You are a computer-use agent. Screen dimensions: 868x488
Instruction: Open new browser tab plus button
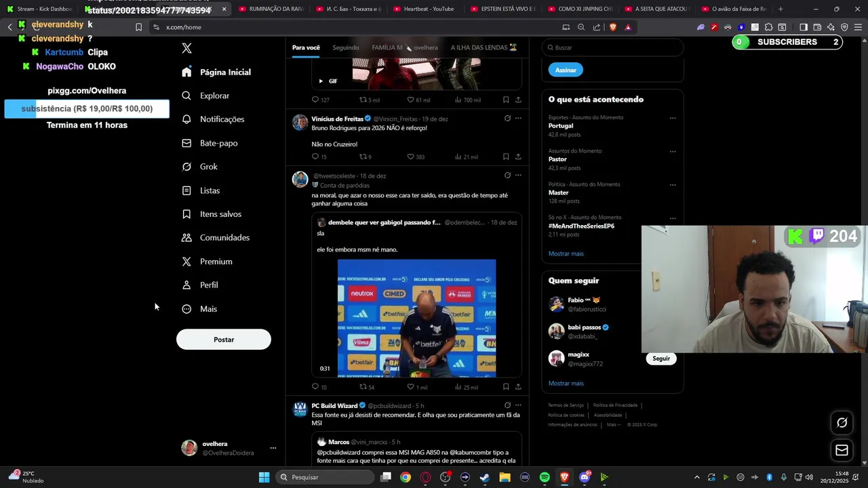click(x=781, y=9)
